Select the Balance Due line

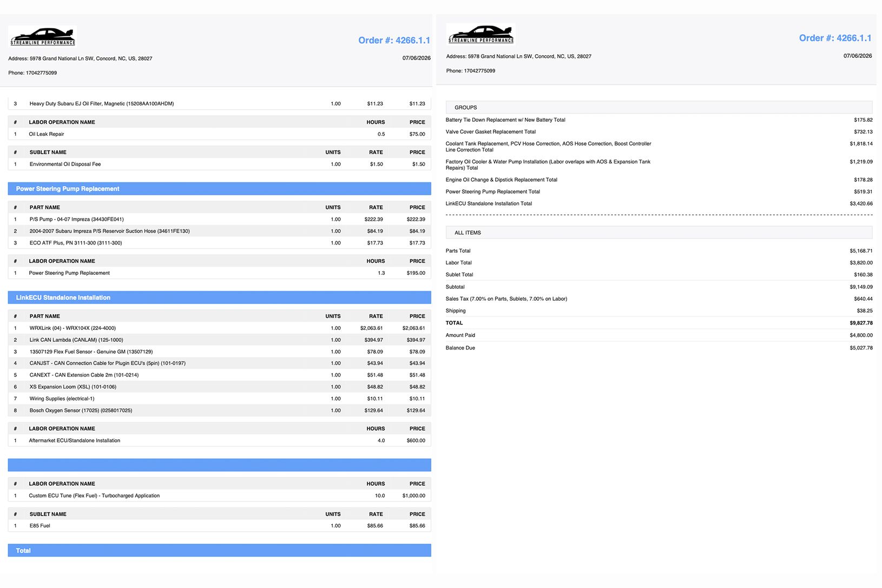point(659,348)
